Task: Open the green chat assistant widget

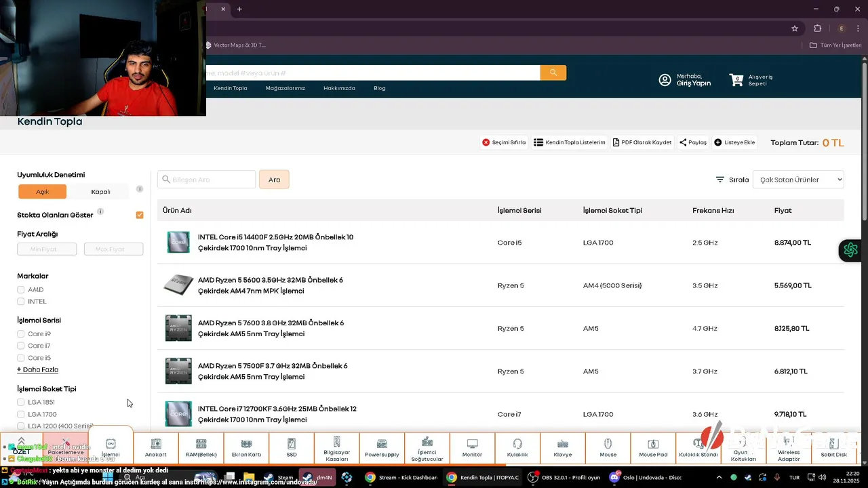Action: (850, 250)
